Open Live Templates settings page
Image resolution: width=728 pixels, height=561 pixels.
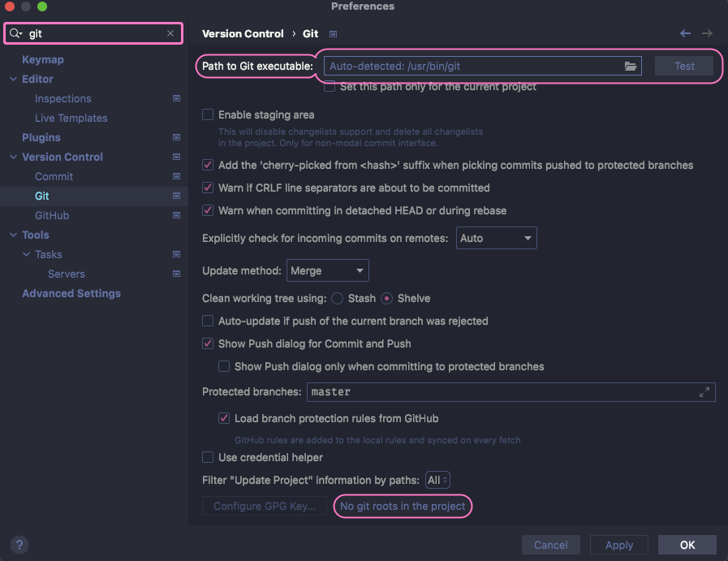(71, 118)
